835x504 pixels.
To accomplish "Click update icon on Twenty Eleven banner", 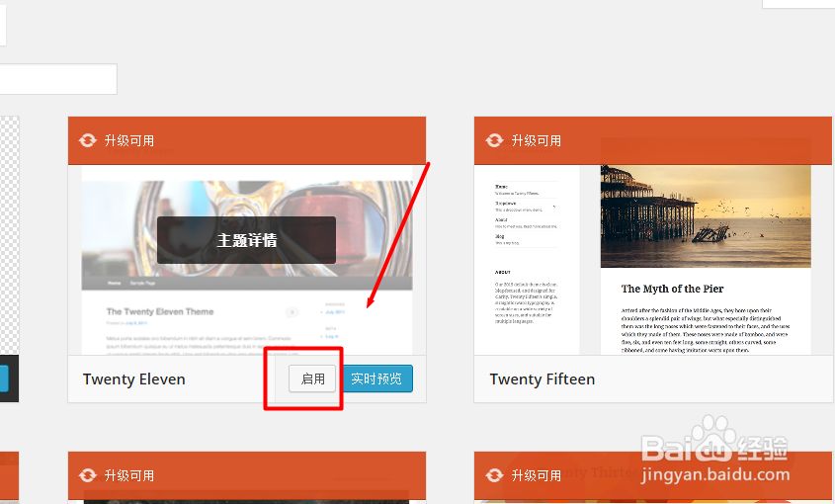I will click(88, 140).
